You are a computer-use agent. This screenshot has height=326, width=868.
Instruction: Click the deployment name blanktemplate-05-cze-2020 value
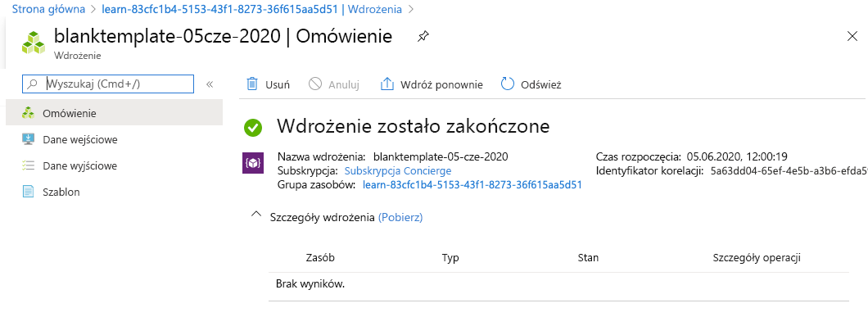tap(441, 156)
